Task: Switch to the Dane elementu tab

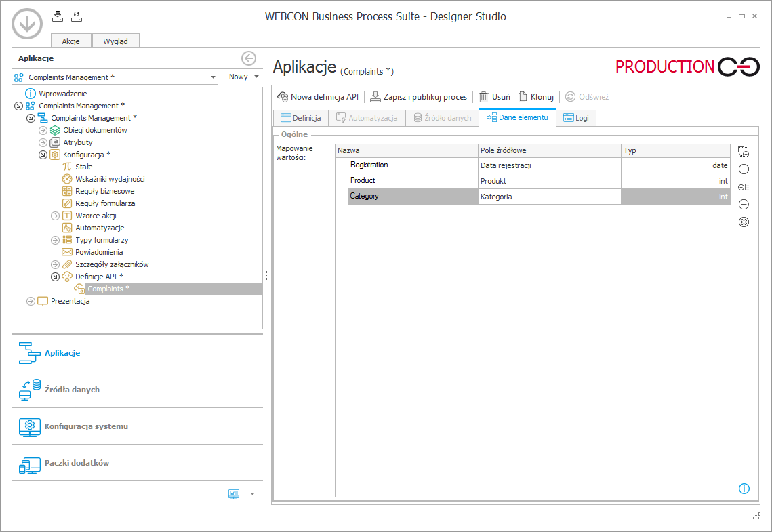Action: (x=517, y=118)
